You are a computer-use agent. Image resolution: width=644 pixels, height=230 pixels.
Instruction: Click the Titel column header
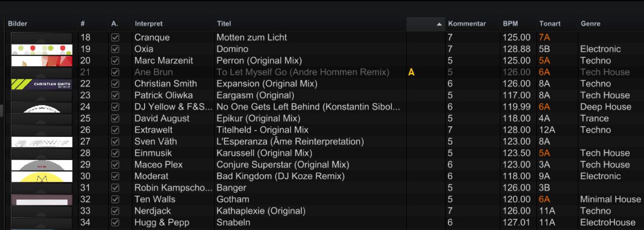pyautogui.click(x=224, y=24)
